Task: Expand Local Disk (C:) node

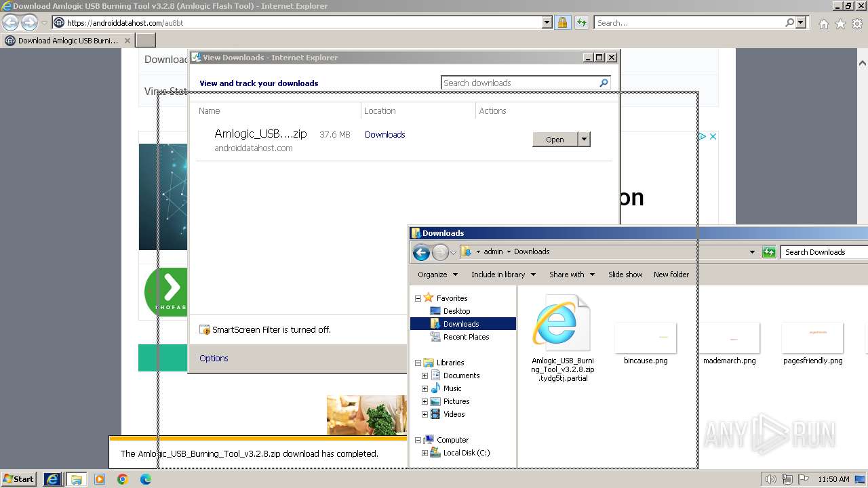Action: click(425, 453)
